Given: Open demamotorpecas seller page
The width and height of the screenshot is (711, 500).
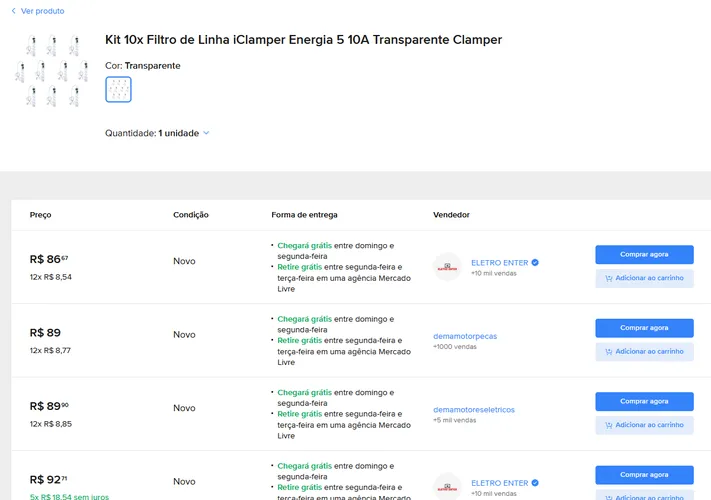Looking at the screenshot, I should point(465,336).
